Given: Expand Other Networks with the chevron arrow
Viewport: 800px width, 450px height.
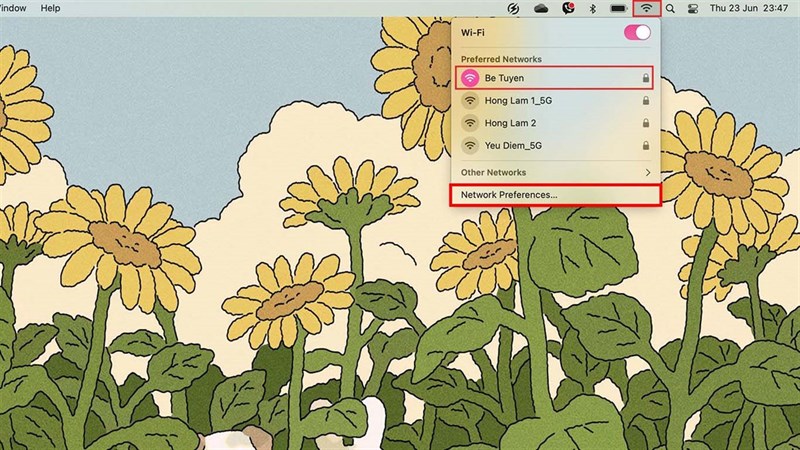Looking at the screenshot, I should point(647,172).
